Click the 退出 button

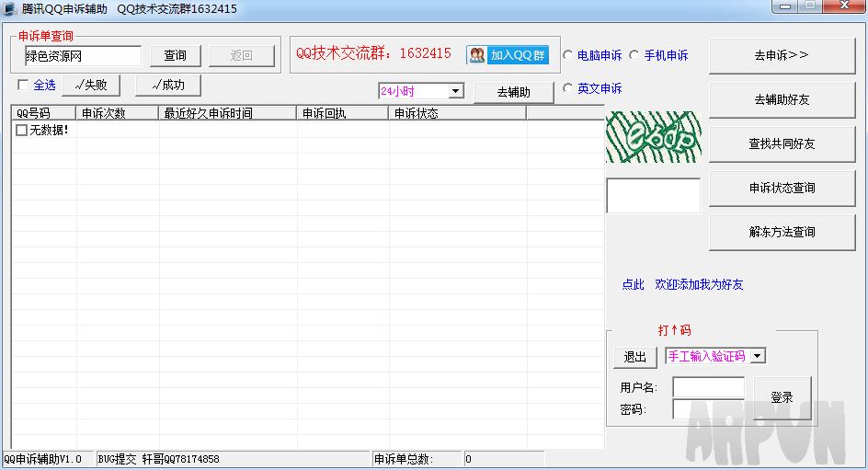[635, 357]
